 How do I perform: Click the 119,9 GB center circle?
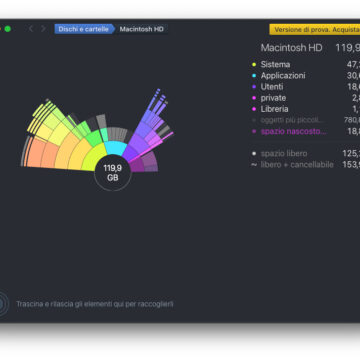[x=113, y=173]
